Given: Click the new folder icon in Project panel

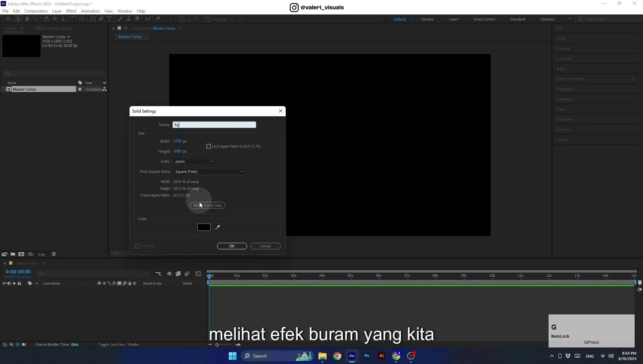Looking at the screenshot, I should [x=13, y=254].
